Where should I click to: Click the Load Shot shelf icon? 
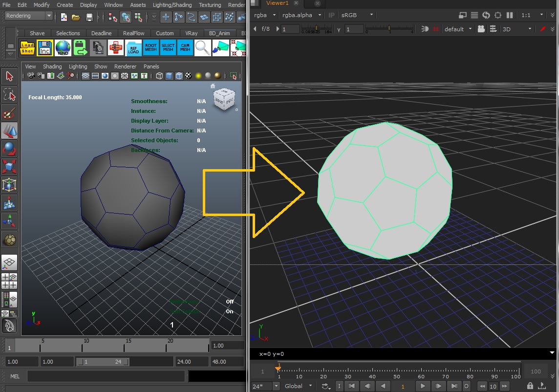27,48
